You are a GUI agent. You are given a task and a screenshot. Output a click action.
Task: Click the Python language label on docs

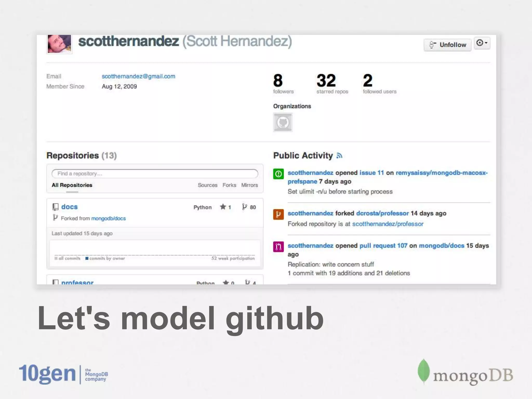(203, 207)
